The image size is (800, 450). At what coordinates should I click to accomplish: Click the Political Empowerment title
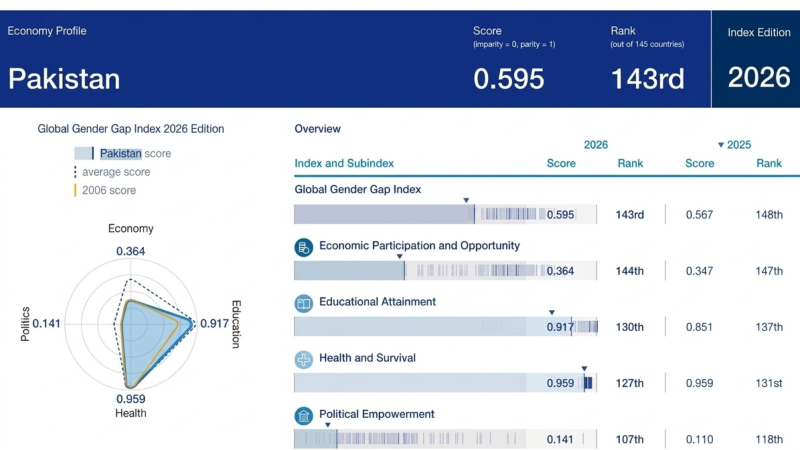[x=377, y=414]
